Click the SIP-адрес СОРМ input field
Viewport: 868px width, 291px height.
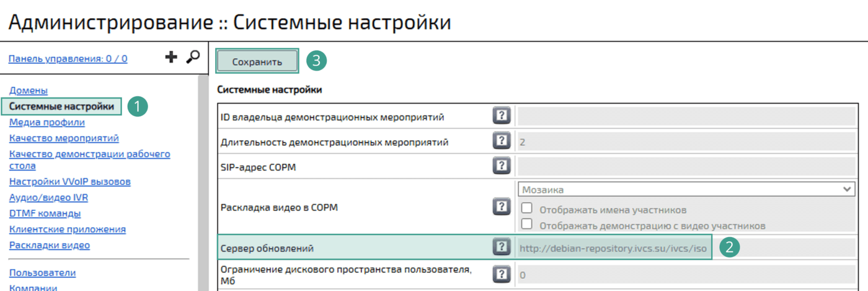[686, 166]
